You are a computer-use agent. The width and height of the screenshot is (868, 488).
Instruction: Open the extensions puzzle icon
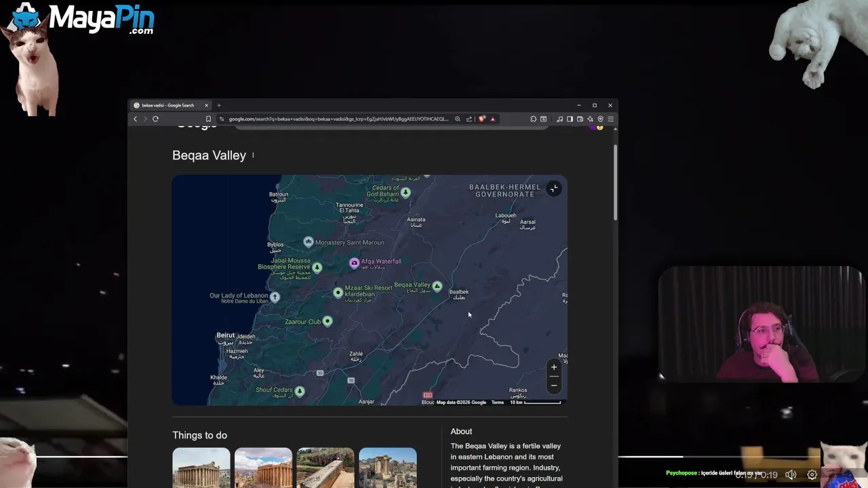[x=533, y=119]
